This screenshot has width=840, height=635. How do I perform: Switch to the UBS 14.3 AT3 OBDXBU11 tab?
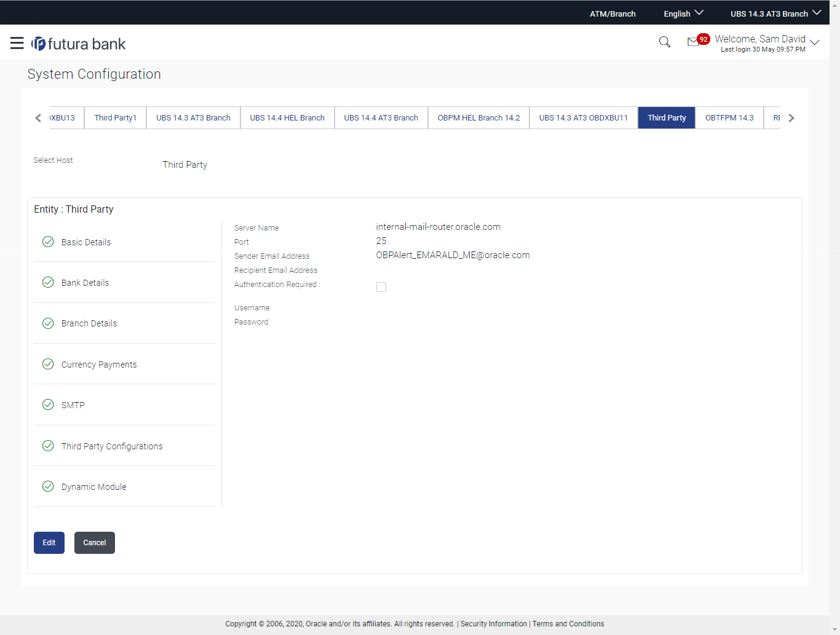pos(584,117)
